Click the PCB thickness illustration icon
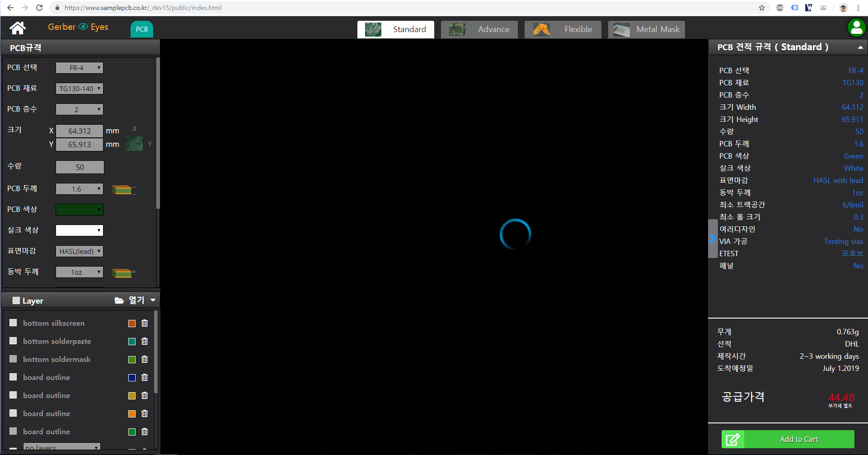This screenshot has width=868, height=455. pyautogui.click(x=123, y=190)
